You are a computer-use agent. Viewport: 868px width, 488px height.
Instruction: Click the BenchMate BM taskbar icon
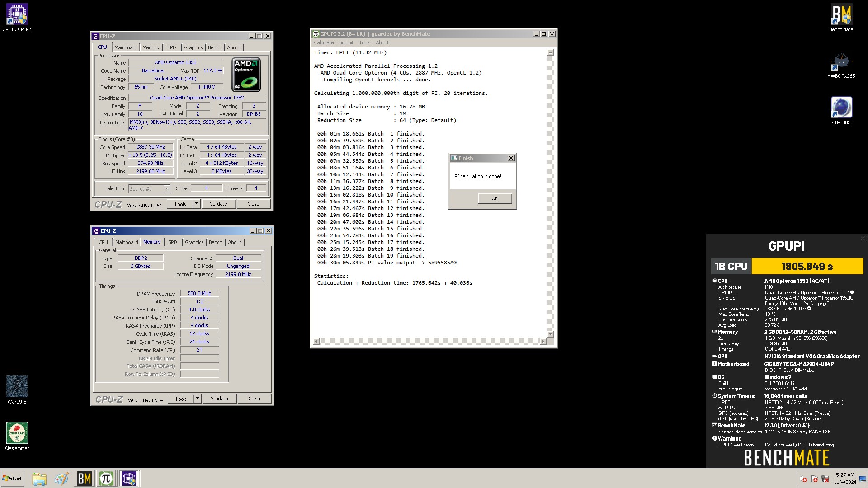[84, 479]
